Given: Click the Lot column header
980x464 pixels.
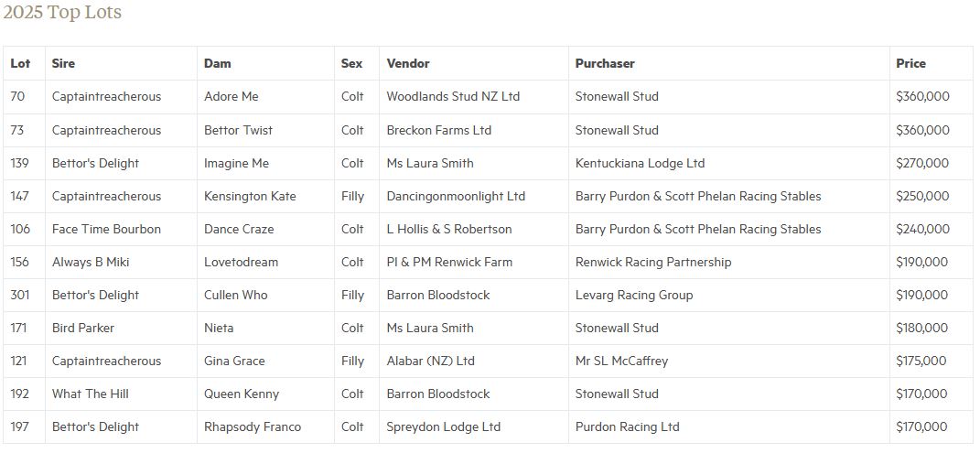Looking at the screenshot, I should (x=20, y=63).
